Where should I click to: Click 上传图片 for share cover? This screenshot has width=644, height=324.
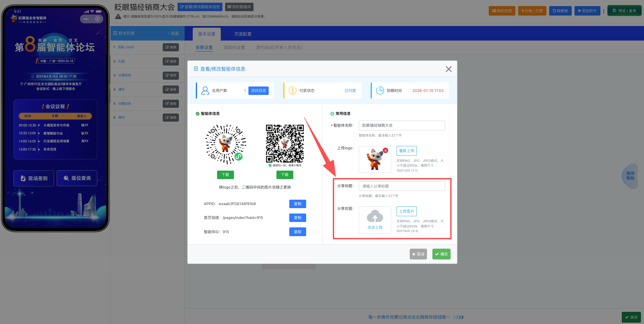[406, 211]
